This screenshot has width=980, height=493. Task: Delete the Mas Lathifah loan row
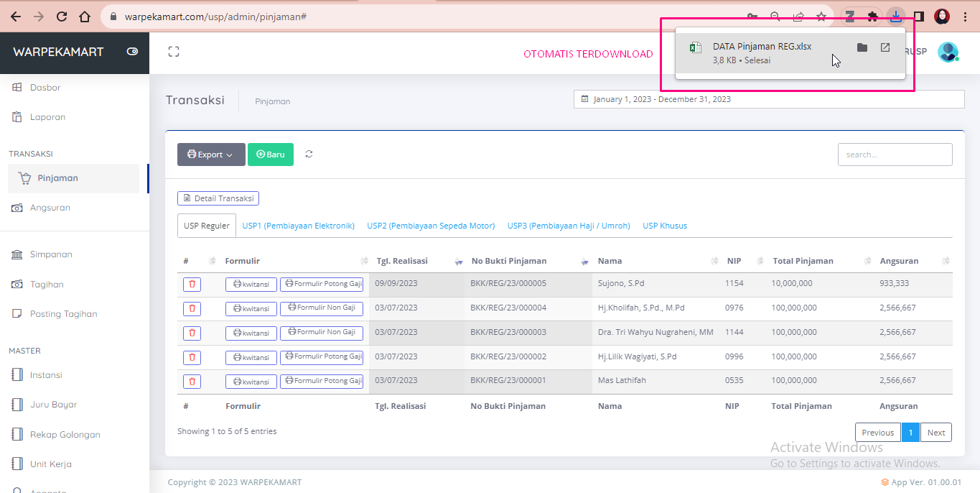pyautogui.click(x=192, y=382)
